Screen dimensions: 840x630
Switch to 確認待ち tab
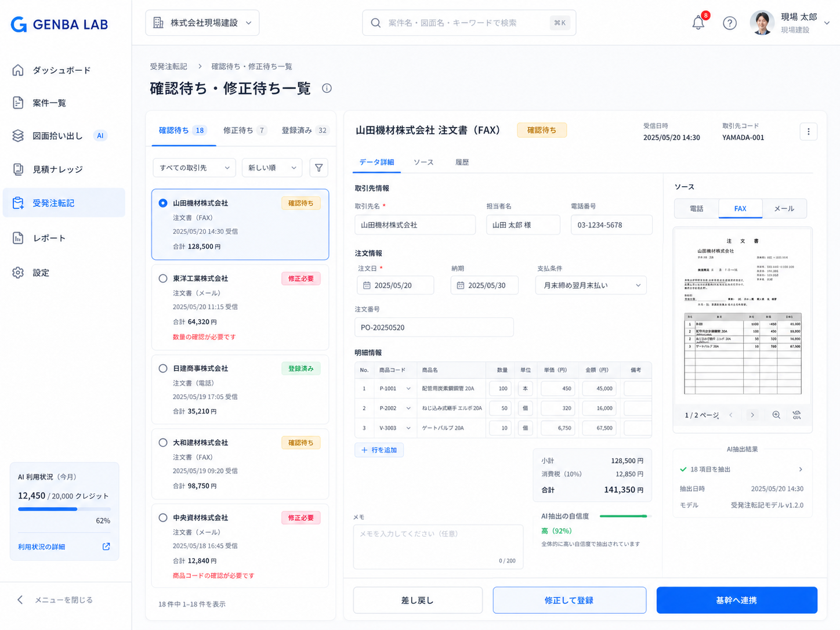click(182, 131)
